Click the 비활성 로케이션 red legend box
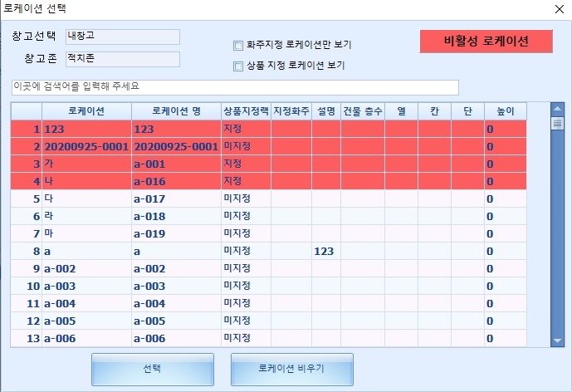This screenshot has width=572, height=392. coord(486,42)
